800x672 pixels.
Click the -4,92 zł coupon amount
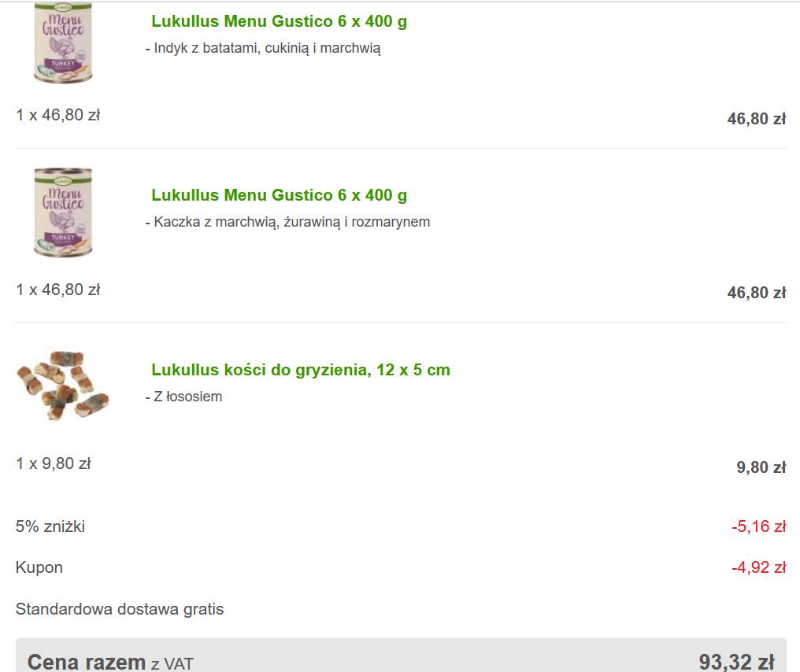759,567
